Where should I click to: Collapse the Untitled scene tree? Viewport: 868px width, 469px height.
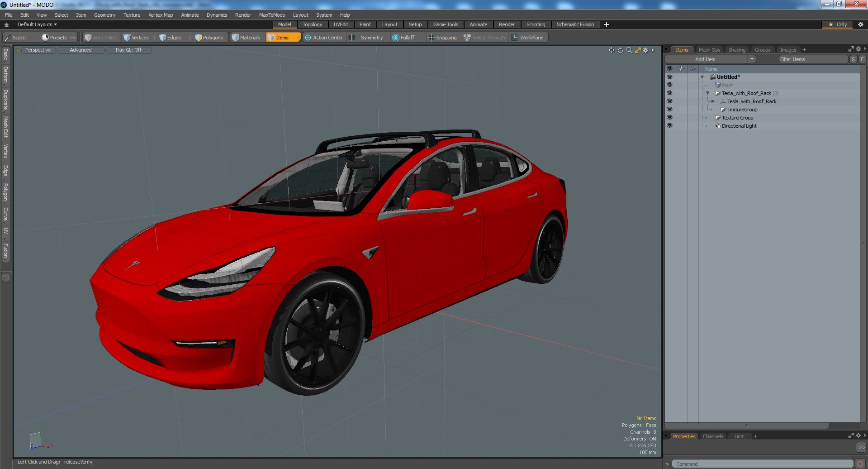702,77
